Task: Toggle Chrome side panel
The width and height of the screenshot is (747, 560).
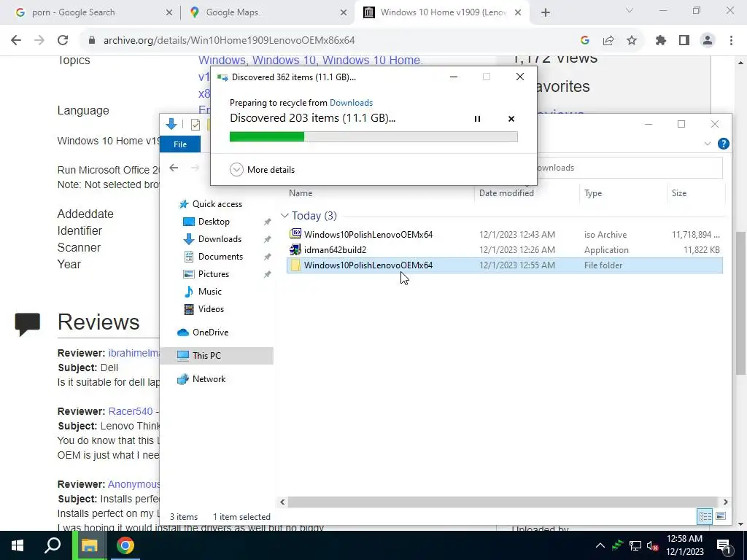Action: pyautogui.click(x=684, y=41)
